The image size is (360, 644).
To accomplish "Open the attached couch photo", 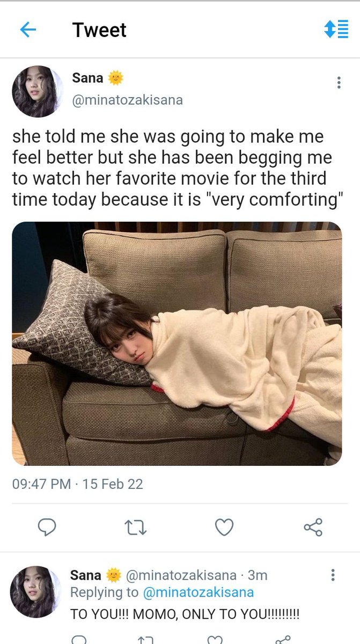I will pos(177,343).
